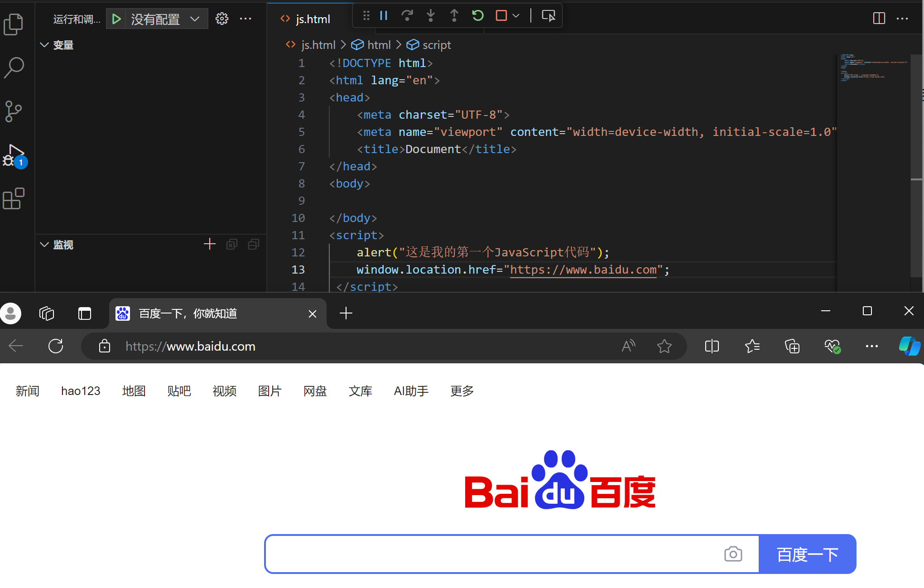Open the 贴吧 link
Image resolution: width=924 pixels, height=588 pixels.
(x=179, y=391)
